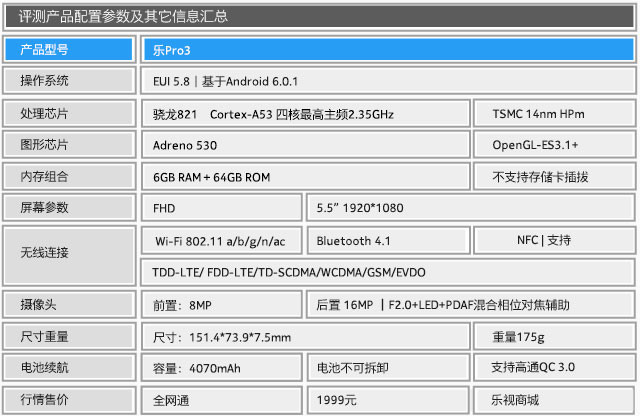This screenshot has width=640, height=416.
Task: Select the 处理芯片 row label
Action: (x=69, y=113)
